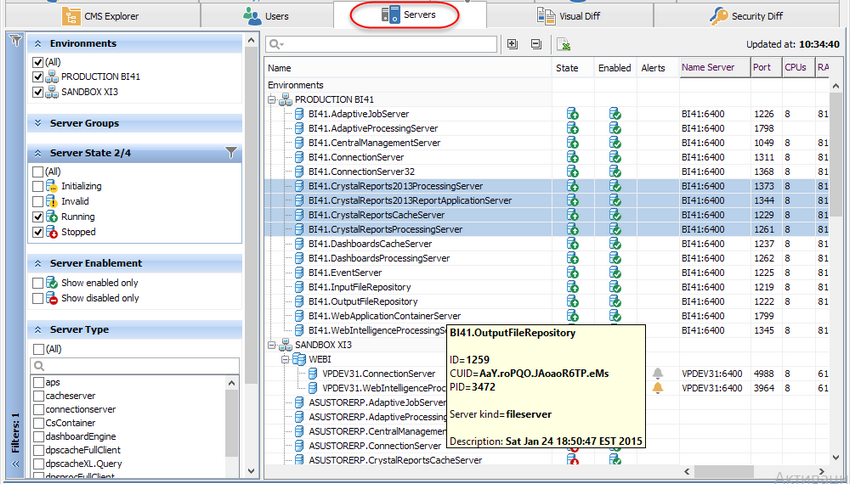Viewport: 850px width, 484px height.
Task: Collapse the PRODUCTION BI41 tree node
Action: 272,100
